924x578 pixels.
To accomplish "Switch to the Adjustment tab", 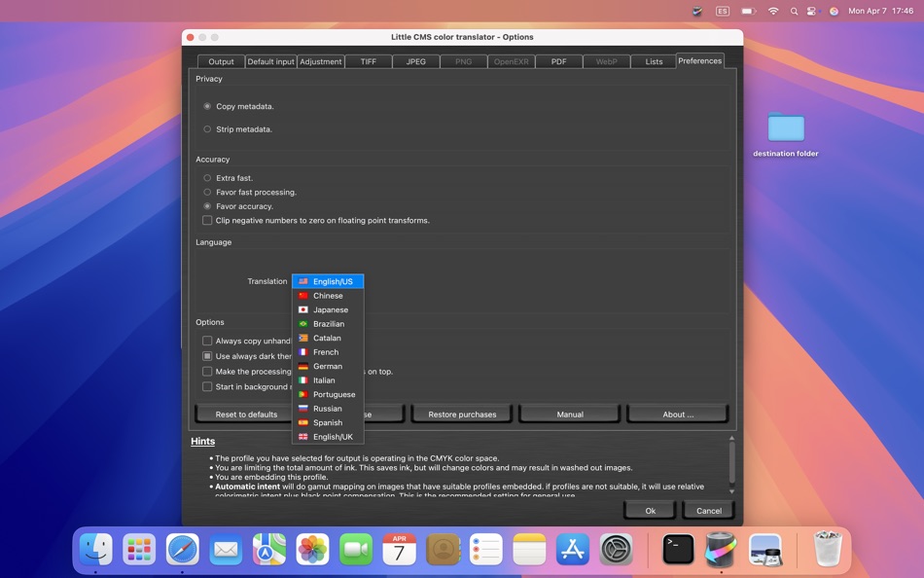I will point(321,61).
